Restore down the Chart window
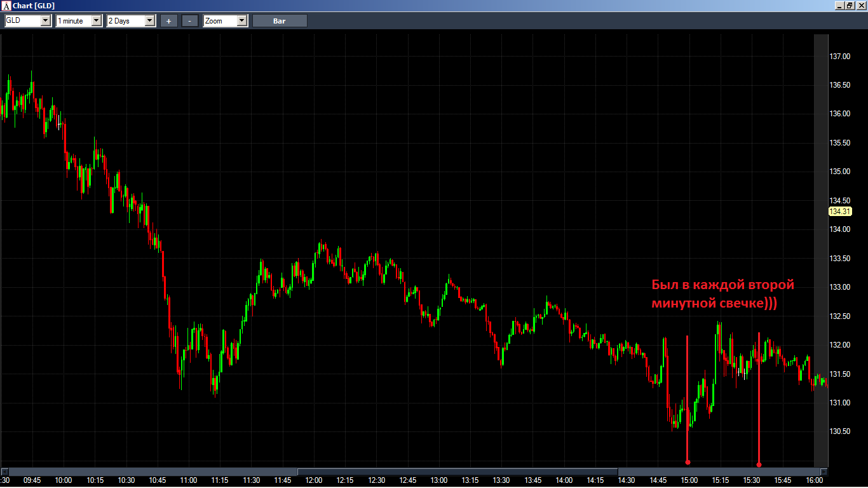The width and height of the screenshot is (868, 488). click(x=850, y=5)
